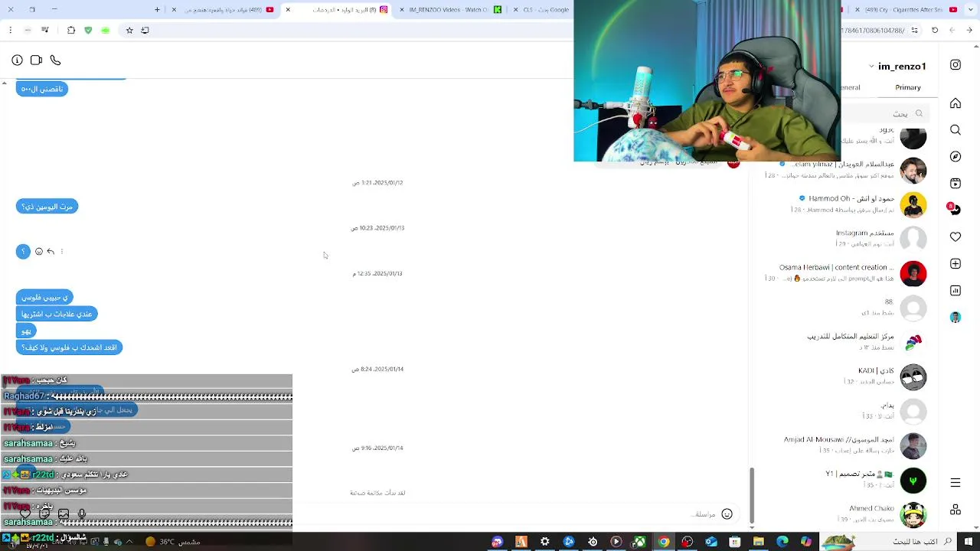This screenshot has width=980, height=551.
Task: Open more options dots beside the question-mark message
Action: click(62, 252)
